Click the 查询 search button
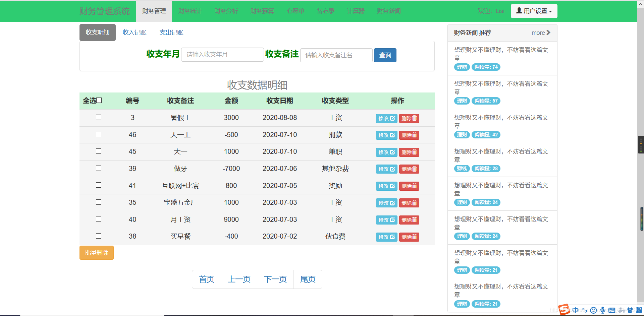644x316 pixels. pyautogui.click(x=385, y=55)
